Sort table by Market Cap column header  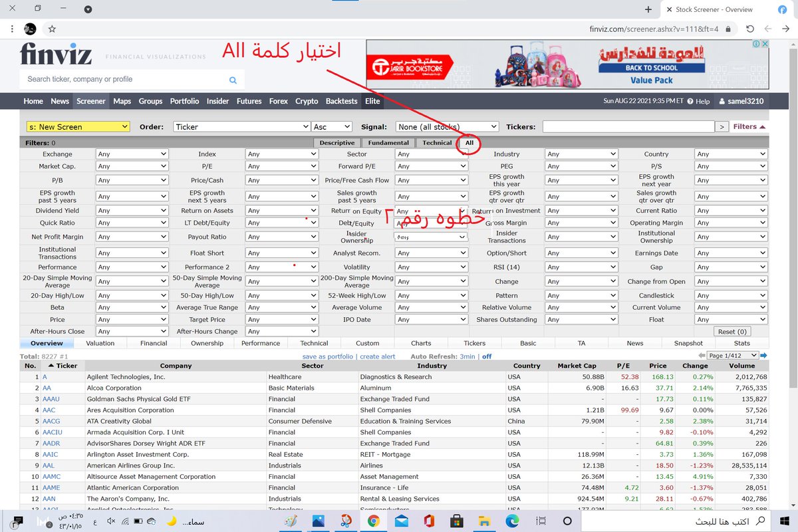(577, 366)
